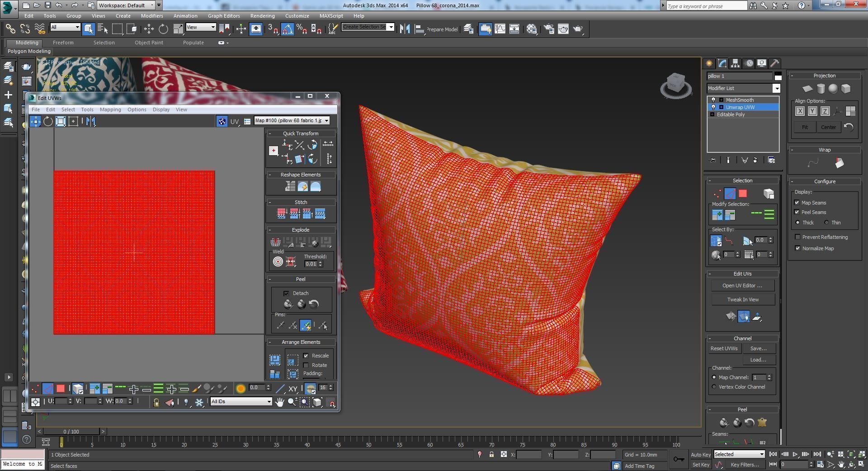Click the Relax Until Flat icon

[302, 186]
